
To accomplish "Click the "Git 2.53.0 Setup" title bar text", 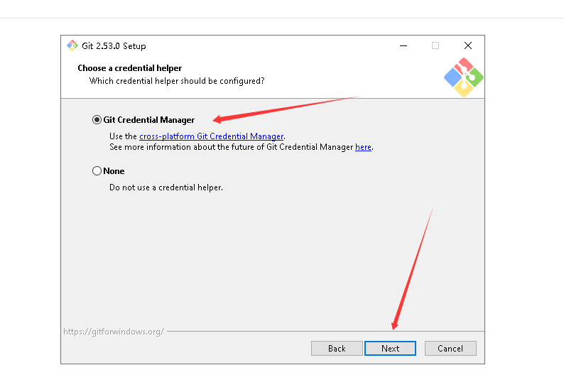I will 114,46.
